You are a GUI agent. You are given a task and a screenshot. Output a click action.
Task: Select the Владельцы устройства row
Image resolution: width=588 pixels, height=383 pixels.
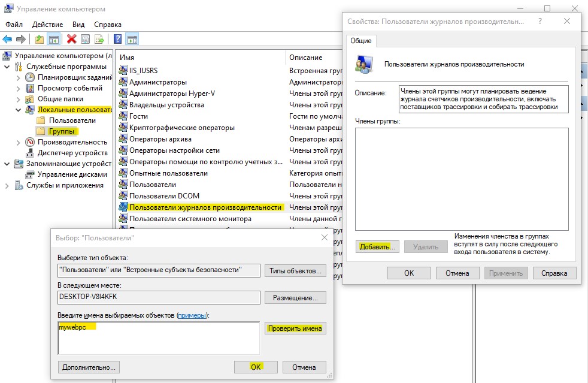231,105
